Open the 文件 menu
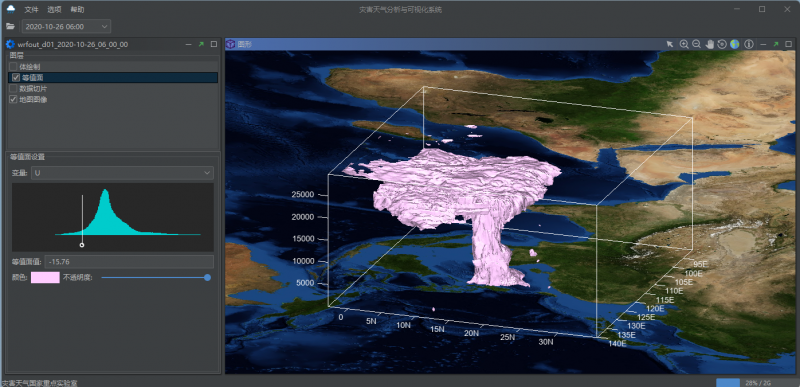The height and width of the screenshot is (387, 800). pos(32,10)
